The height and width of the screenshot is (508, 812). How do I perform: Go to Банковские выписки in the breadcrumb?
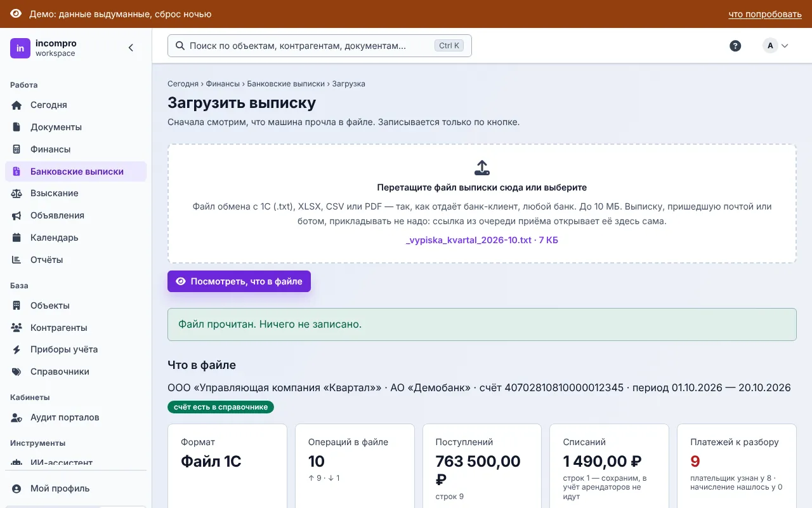(285, 84)
